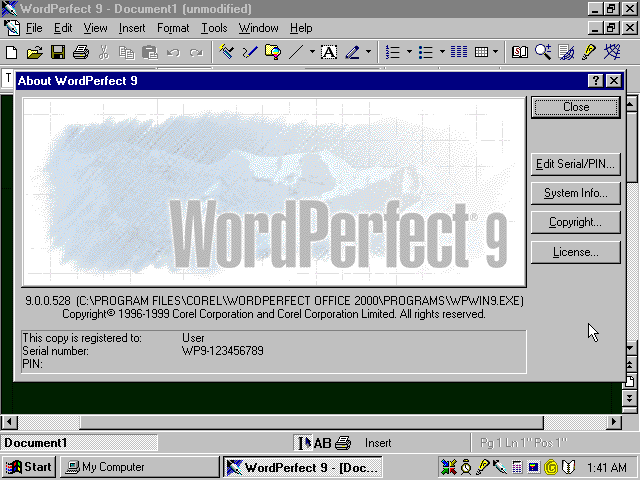Screen dimensions: 640x480
Task: Open the Edit menu
Action: pos(63,28)
